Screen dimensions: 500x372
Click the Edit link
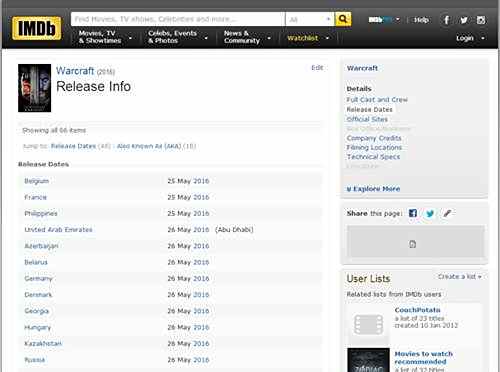(317, 68)
